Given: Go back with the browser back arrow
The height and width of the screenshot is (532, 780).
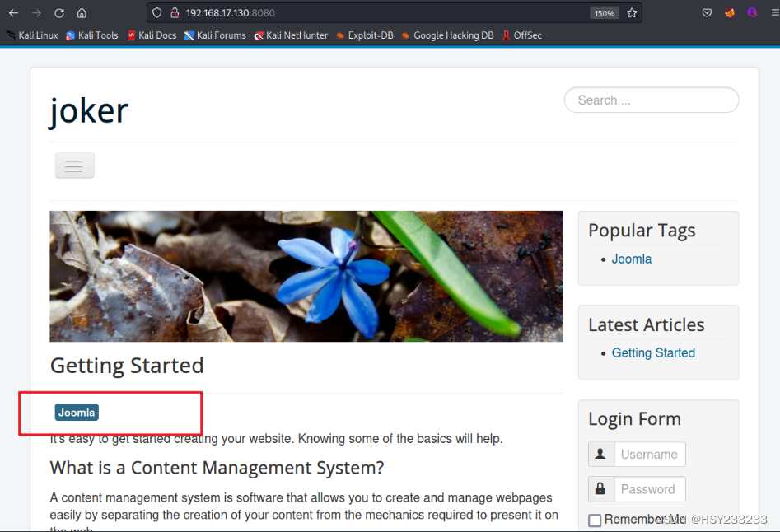Looking at the screenshot, I should click(x=13, y=13).
